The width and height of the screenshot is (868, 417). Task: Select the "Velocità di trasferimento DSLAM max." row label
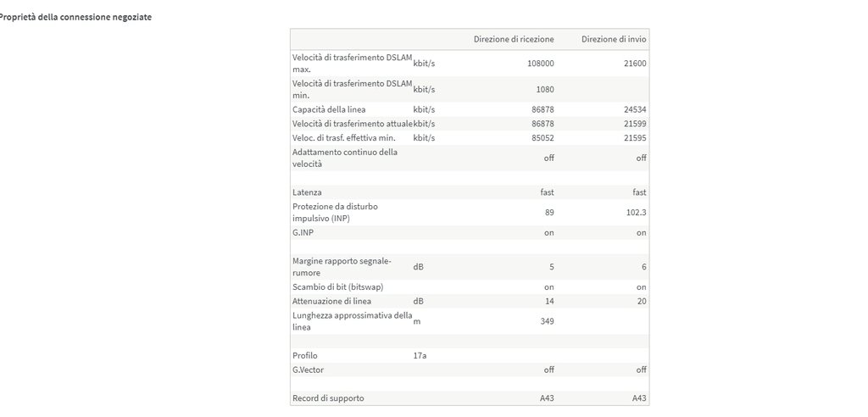[352, 63]
